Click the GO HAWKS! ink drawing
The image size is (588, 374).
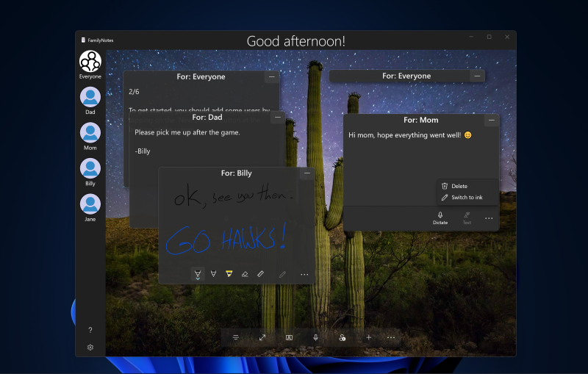coord(226,239)
